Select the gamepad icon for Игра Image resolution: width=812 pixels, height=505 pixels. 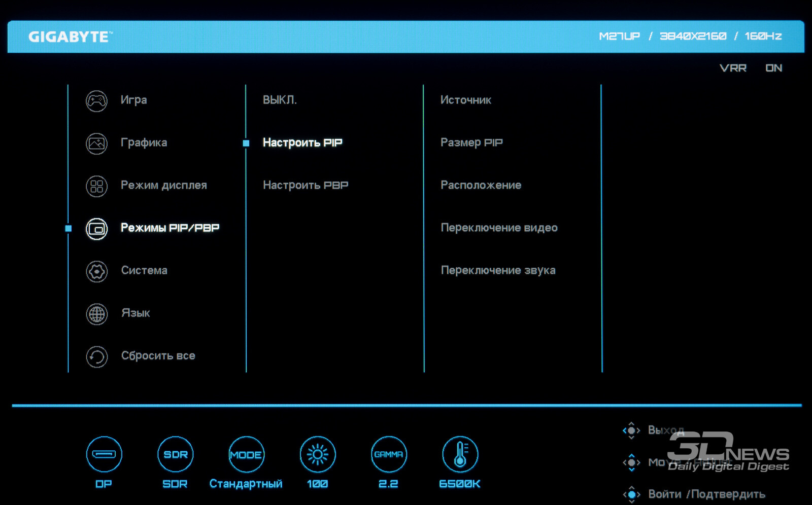pos(96,101)
